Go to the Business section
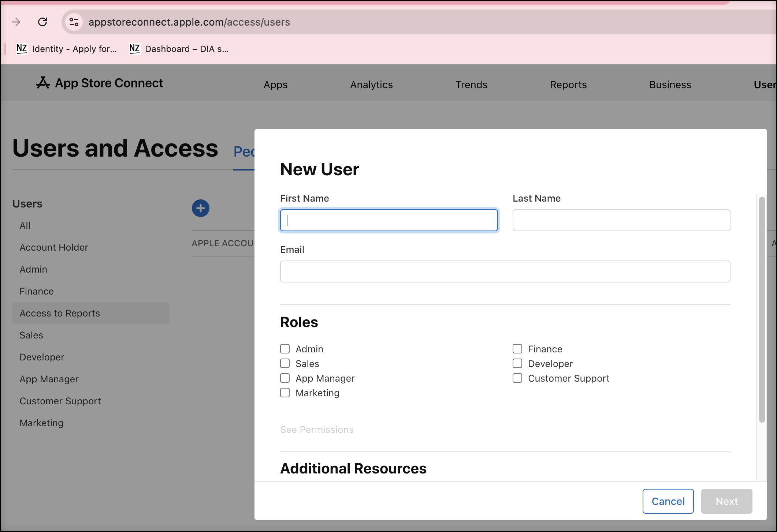The width and height of the screenshot is (777, 532). 670,85
